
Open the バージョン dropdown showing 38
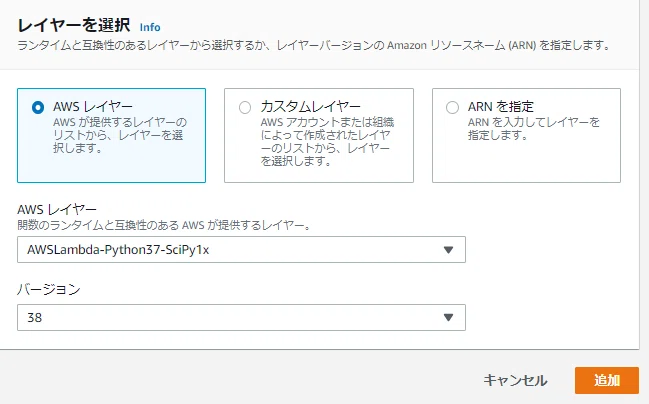(x=241, y=317)
